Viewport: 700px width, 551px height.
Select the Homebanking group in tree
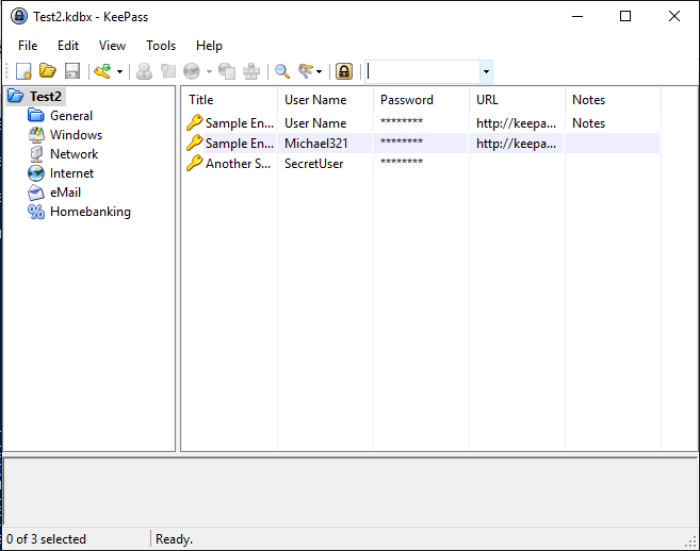[x=90, y=212]
